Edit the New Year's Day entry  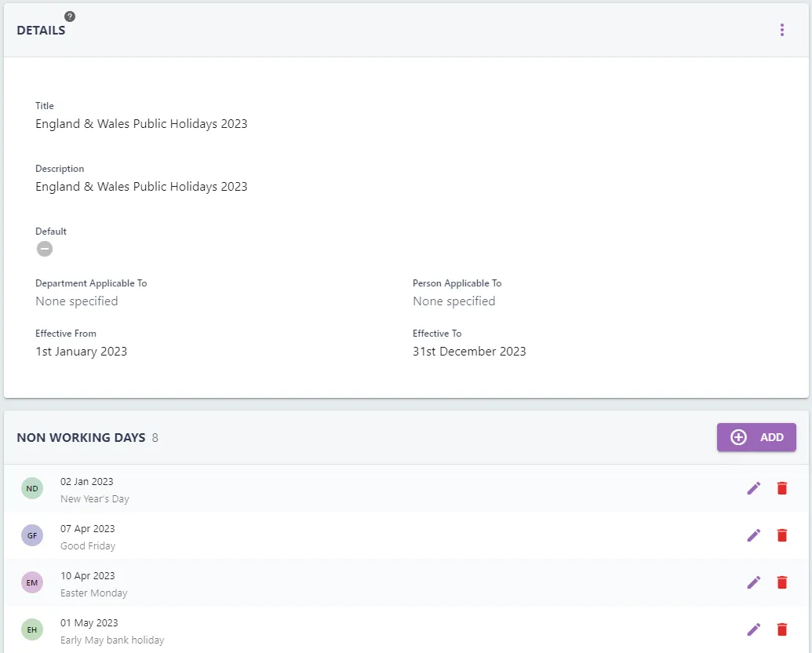click(753, 488)
